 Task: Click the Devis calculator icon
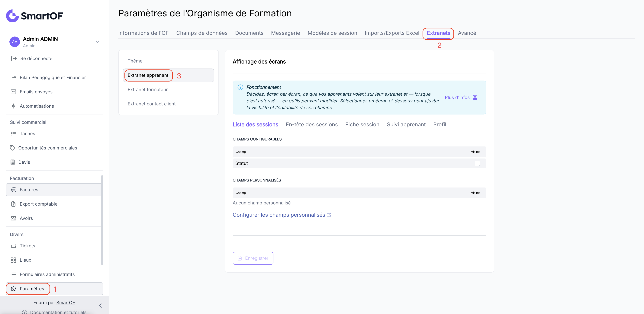tap(12, 162)
